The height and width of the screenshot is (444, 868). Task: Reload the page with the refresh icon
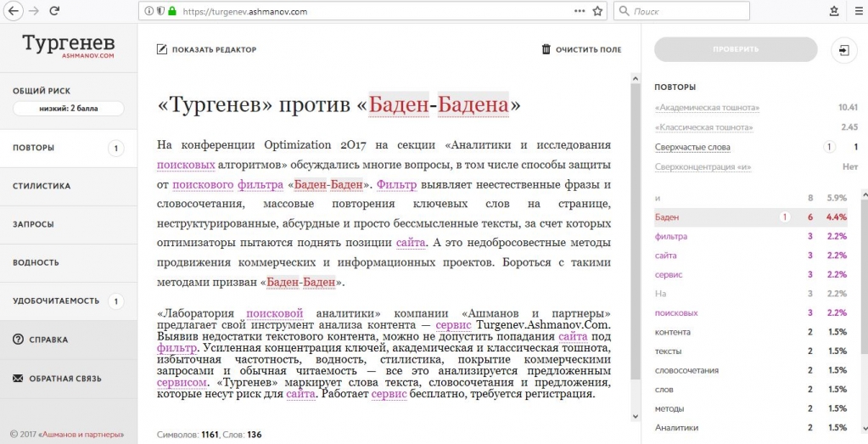[54, 11]
